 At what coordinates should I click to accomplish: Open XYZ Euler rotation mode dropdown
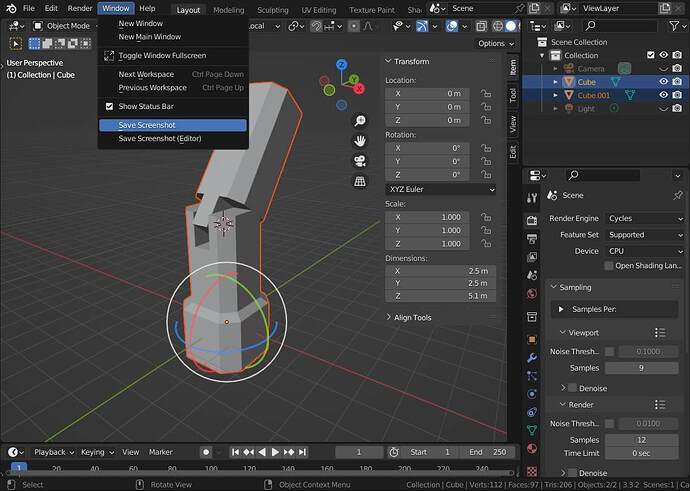pyautogui.click(x=441, y=189)
